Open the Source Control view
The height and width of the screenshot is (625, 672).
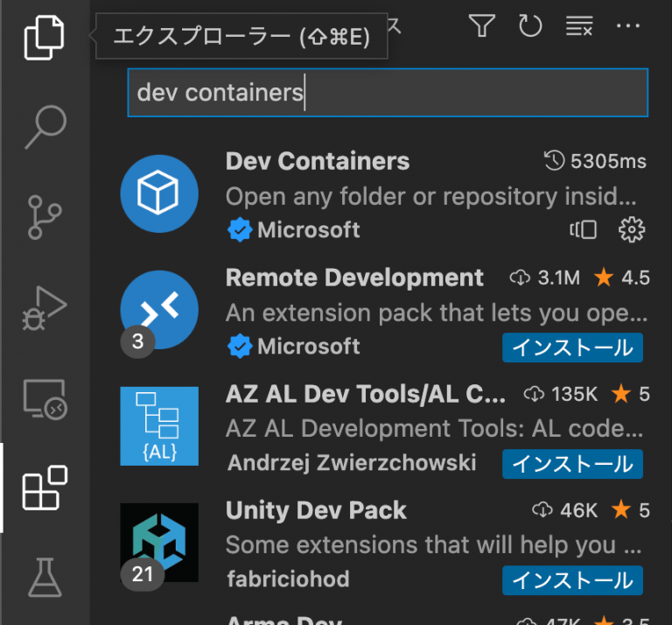45,217
